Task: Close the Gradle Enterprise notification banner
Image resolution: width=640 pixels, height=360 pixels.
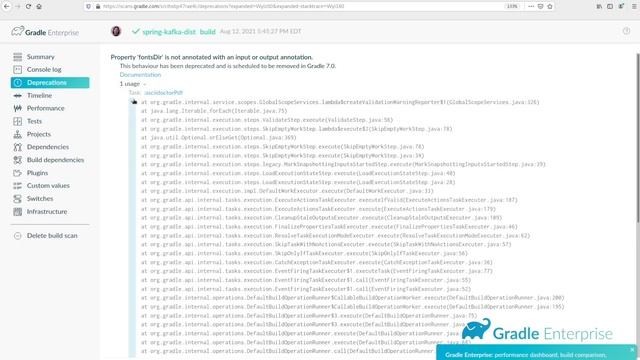Action: click(x=632, y=350)
